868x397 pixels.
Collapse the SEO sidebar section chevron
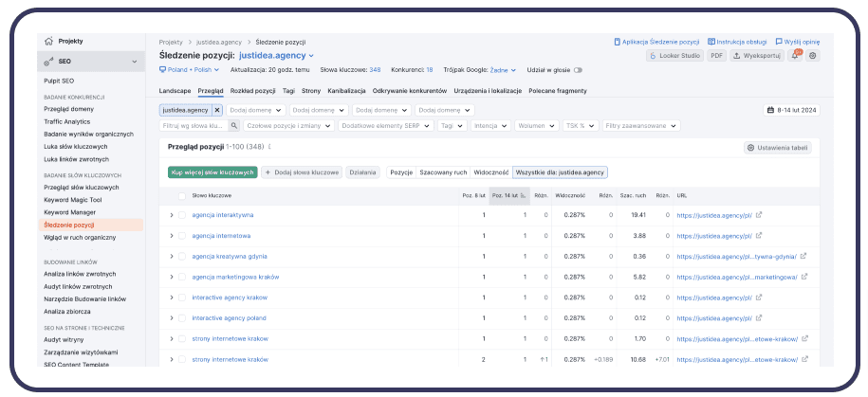[134, 62]
